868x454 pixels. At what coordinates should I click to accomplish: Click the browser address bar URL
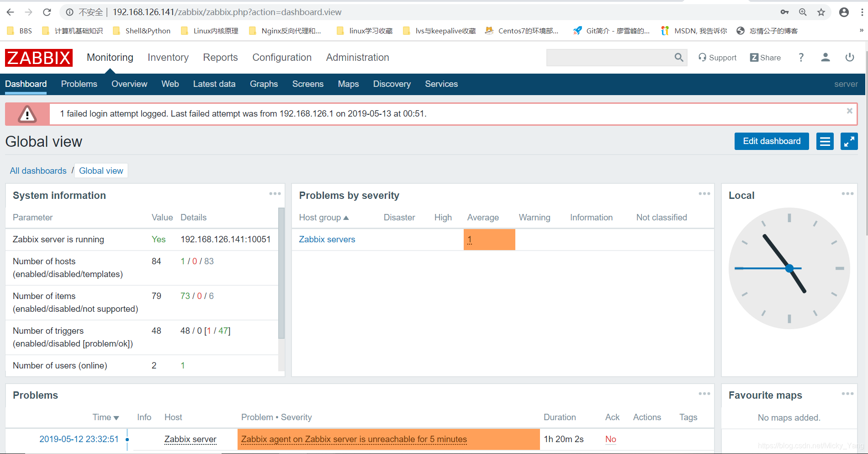[x=227, y=12]
